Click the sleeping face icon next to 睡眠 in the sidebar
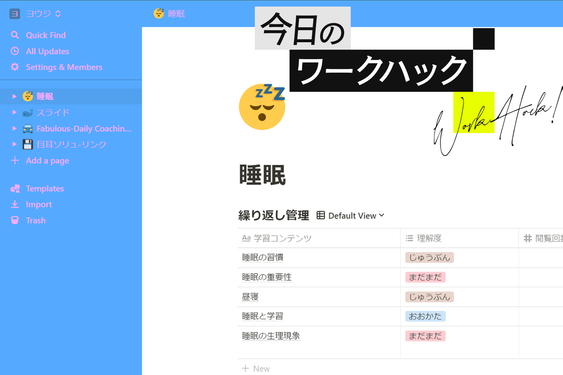This screenshot has height=375, width=563. [x=28, y=96]
